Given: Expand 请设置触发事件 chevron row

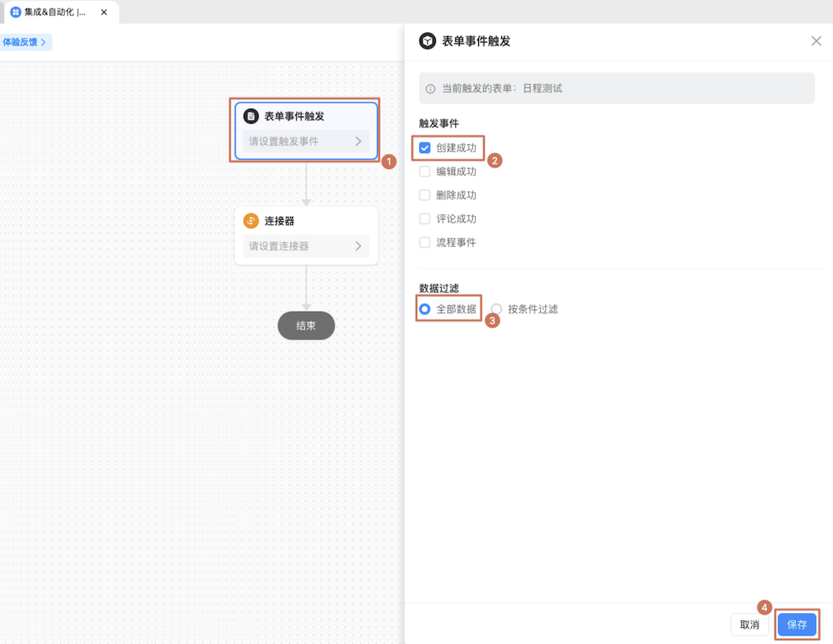Looking at the screenshot, I should point(306,141).
